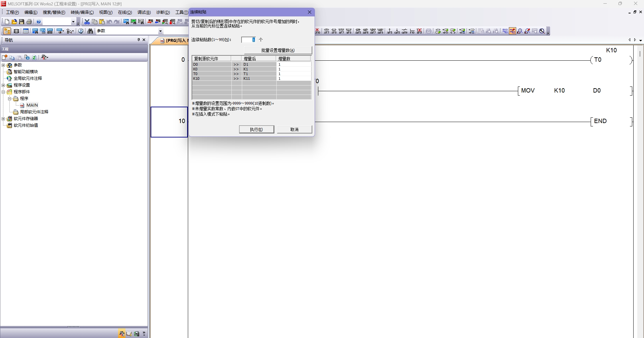Expand the 参数 tree node
This screenshot has height=338, width=644.
(3, 65)
